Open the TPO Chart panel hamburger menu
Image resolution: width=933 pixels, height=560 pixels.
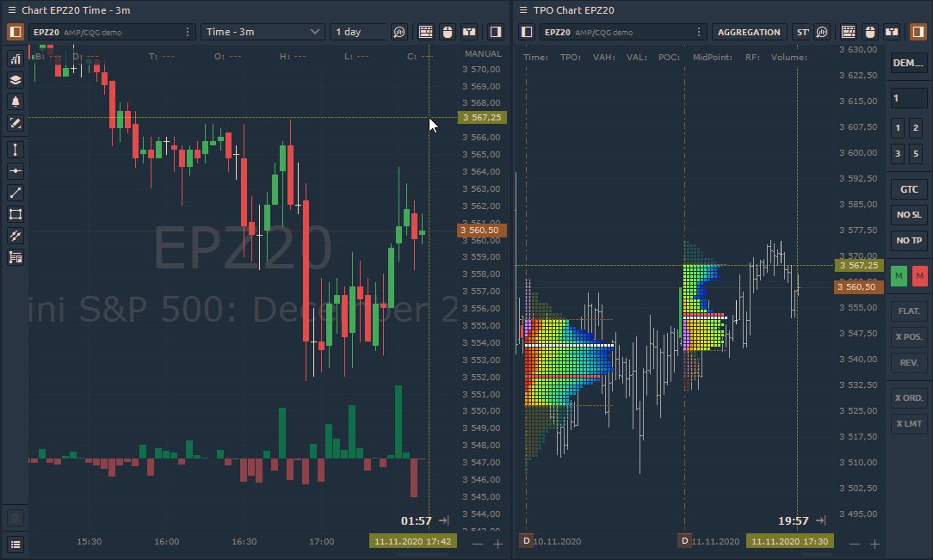[523, 10]
